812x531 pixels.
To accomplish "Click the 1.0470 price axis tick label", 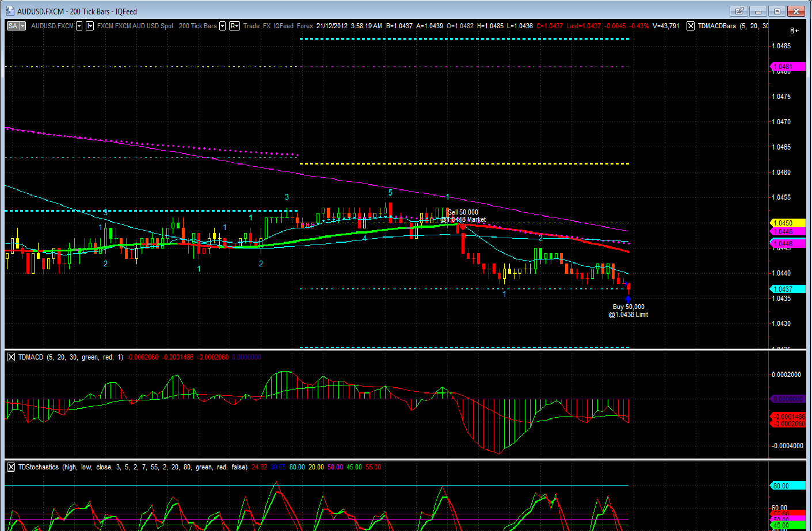I will [781, 122].
